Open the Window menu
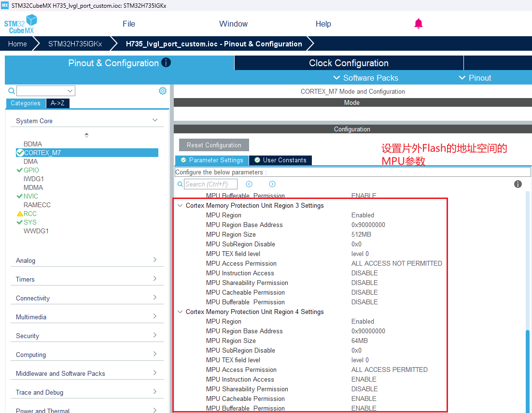The image size is (532, 413). (234, 24)
